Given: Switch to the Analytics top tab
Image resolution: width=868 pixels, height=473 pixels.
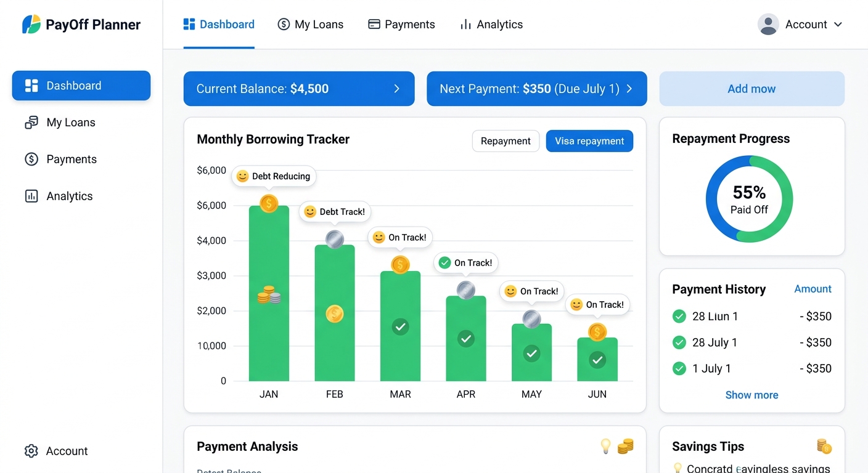Looking at the screenshot, I should pyautogui.click(x=491, y=25).
